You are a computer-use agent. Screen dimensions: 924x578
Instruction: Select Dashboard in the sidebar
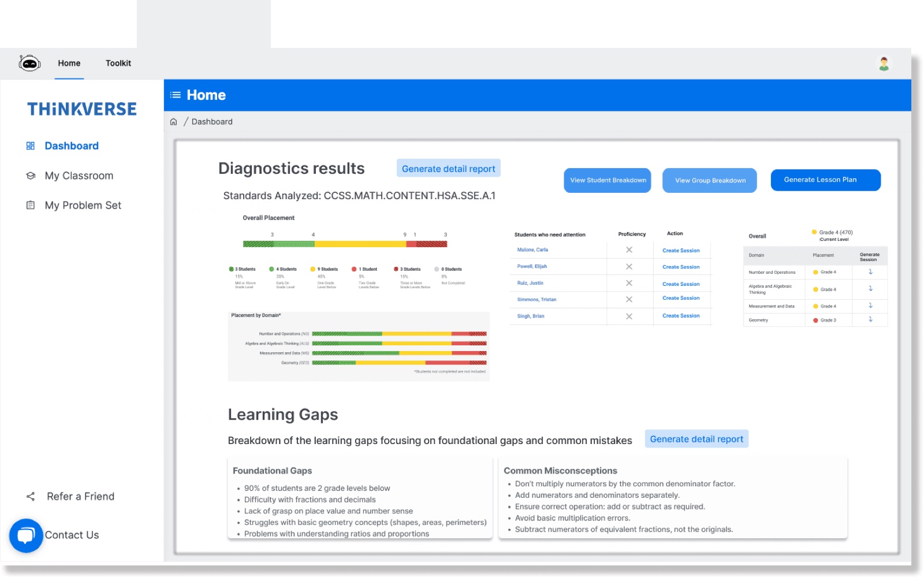(x=72, y=146)
